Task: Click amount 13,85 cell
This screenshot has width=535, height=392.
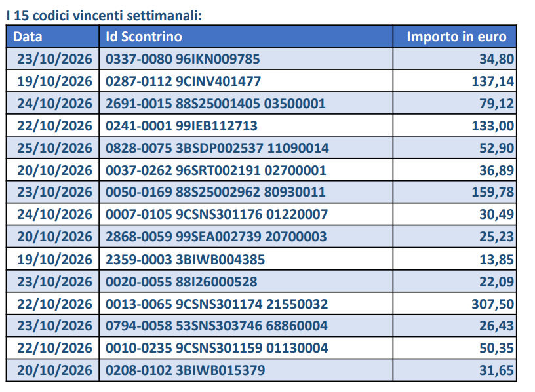Action: [x=455, y=260]
